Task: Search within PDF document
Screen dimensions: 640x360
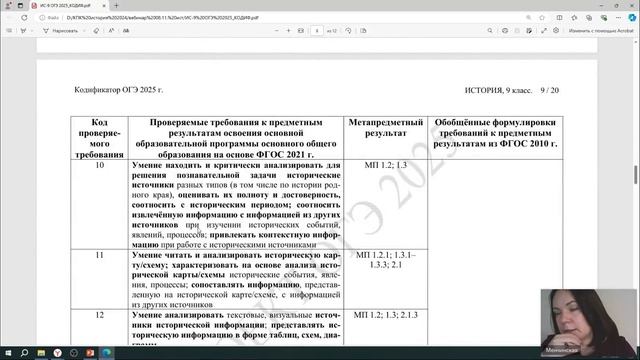Action: click(490, 31)
